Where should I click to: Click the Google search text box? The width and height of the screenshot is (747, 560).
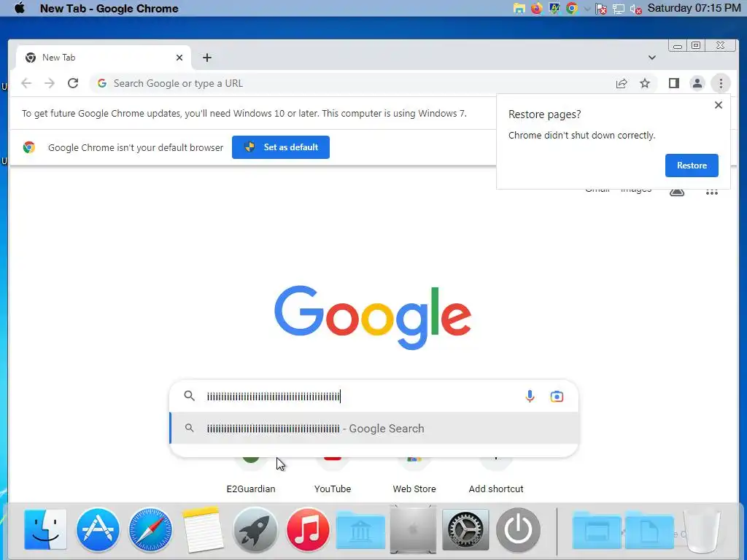tap(362, 396)
